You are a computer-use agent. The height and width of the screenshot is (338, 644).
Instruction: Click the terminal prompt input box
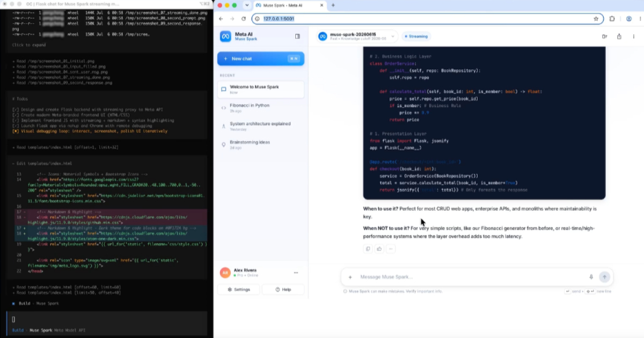[106, 319]
